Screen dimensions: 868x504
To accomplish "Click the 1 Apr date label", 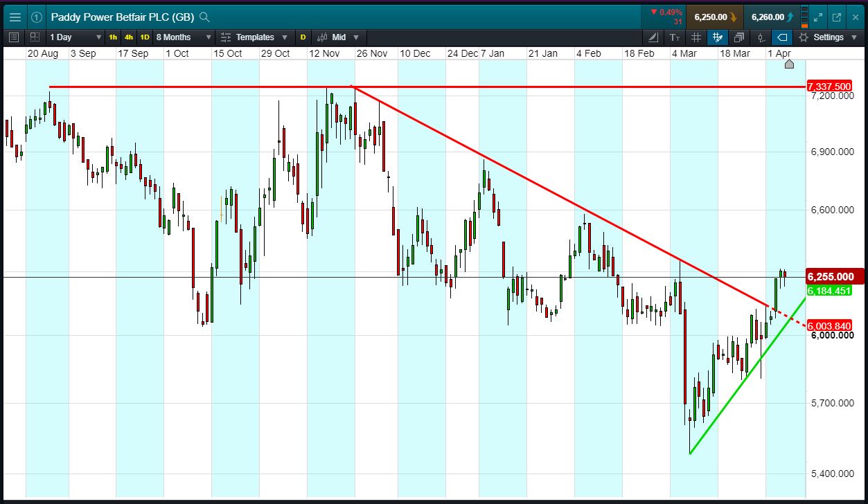I will [x=779, y=53].
